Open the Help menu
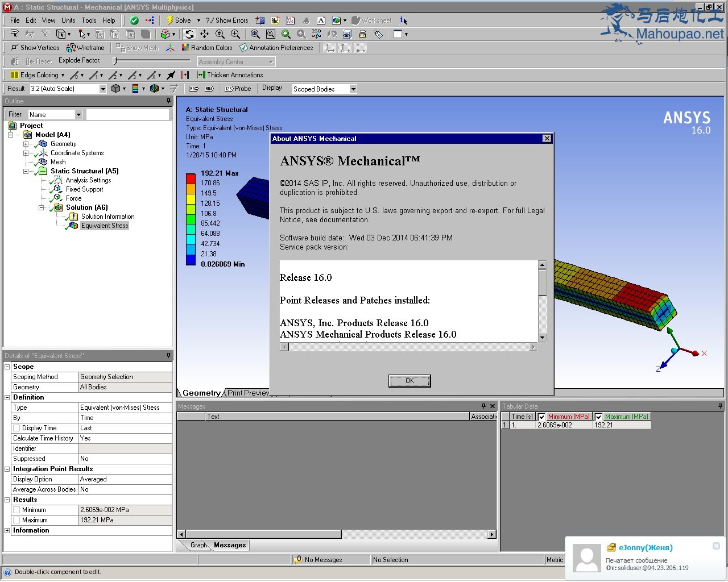 [109, 20]
